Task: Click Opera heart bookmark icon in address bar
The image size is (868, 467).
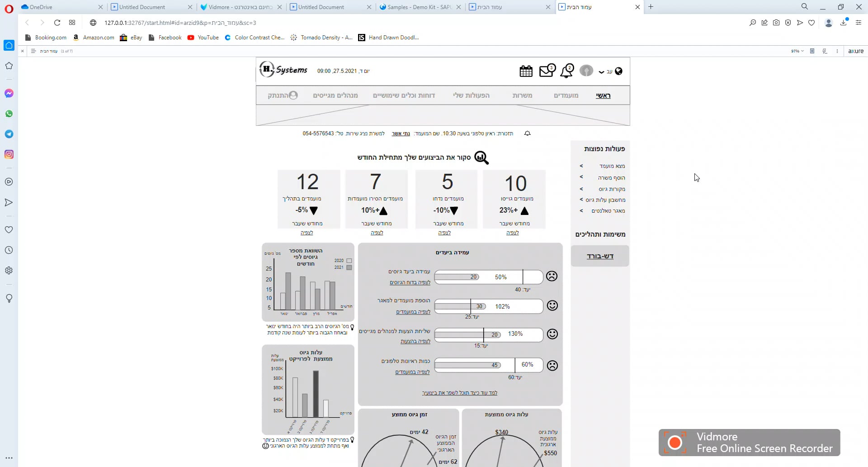Action: 811,23
